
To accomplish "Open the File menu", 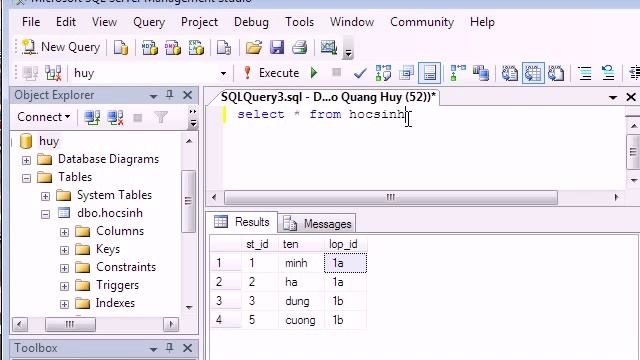I will [31, 22].
